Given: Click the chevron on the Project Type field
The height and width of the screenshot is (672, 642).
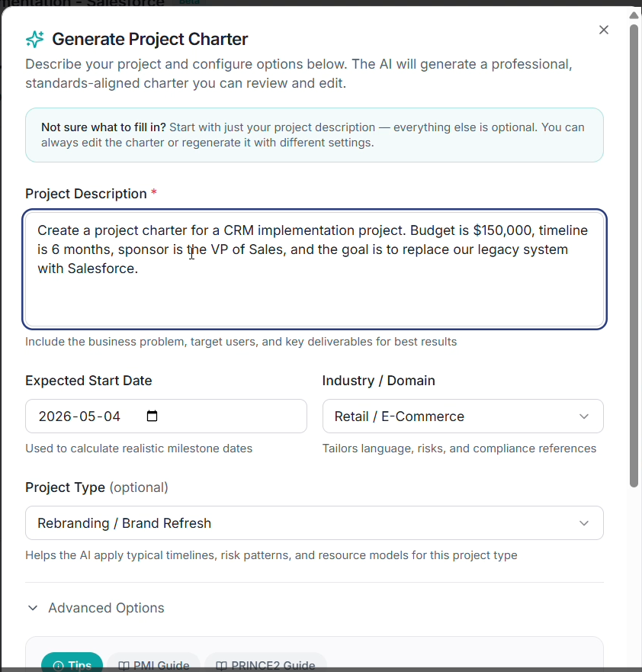Looking at the screenshot, I should coord(584,523).
